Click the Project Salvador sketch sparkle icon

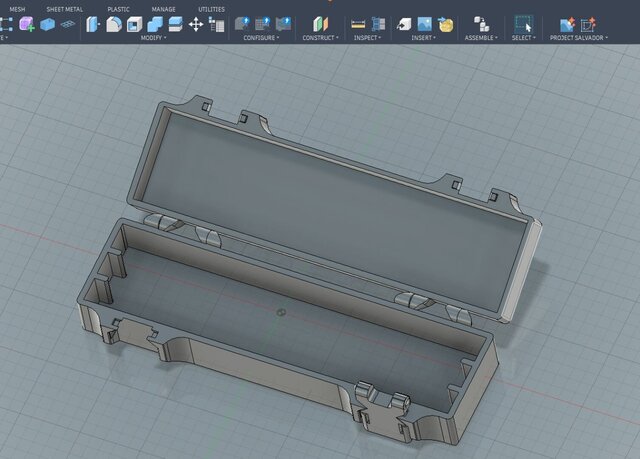pos(588,24)
